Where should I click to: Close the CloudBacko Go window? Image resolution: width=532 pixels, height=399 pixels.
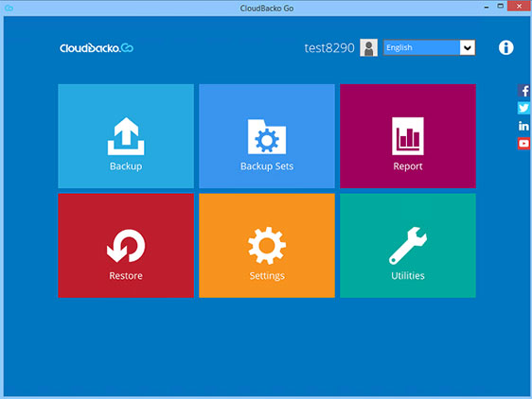point(519,6)
